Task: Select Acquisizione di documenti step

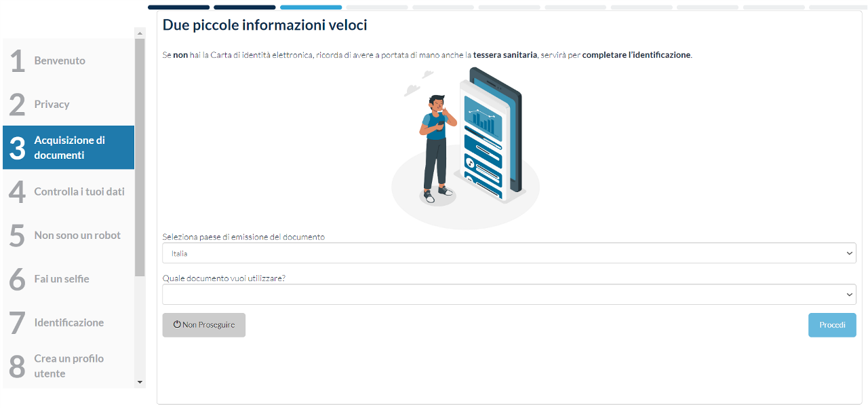Action: 69,147
